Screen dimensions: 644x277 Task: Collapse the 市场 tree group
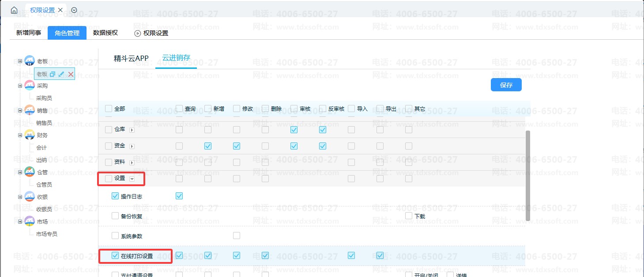pos(20,222)
